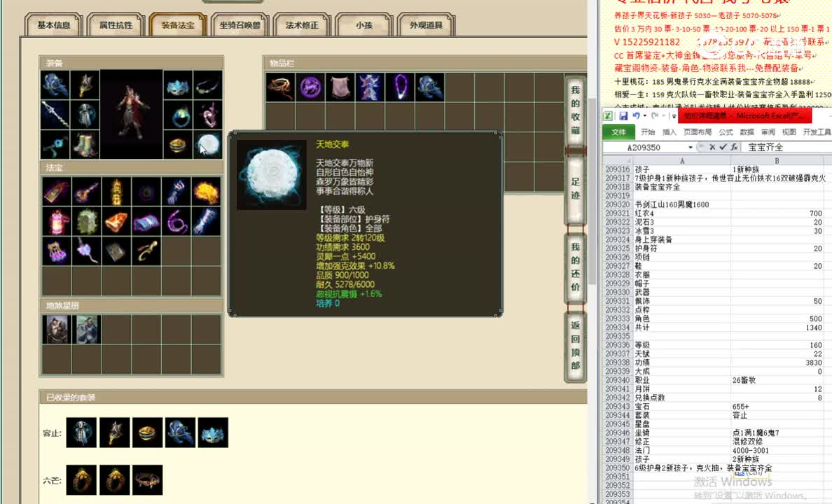The height and width of the screenshot is (504, 832).
Task: Select the mask icon in 容止 set row
Action: 213,433
